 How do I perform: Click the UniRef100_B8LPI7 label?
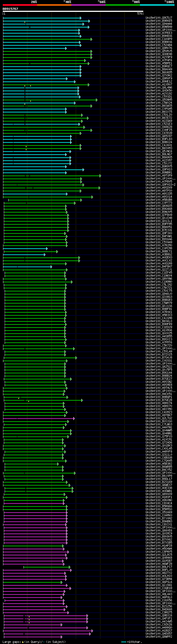point(159,567)
